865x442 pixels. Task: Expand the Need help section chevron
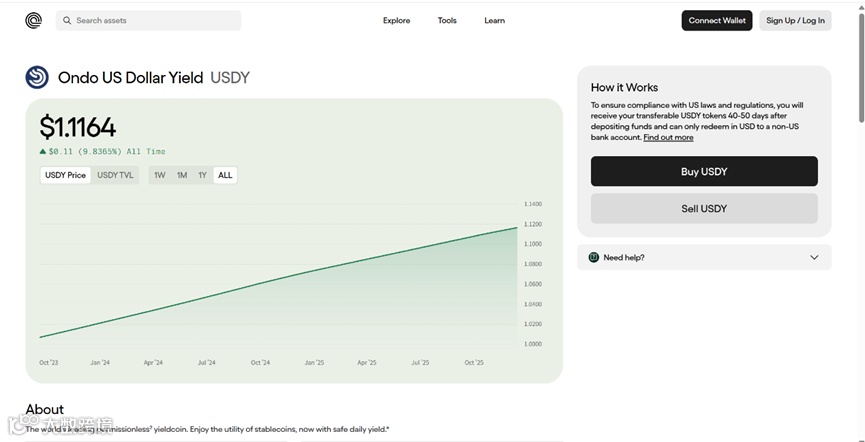(814, 257)
